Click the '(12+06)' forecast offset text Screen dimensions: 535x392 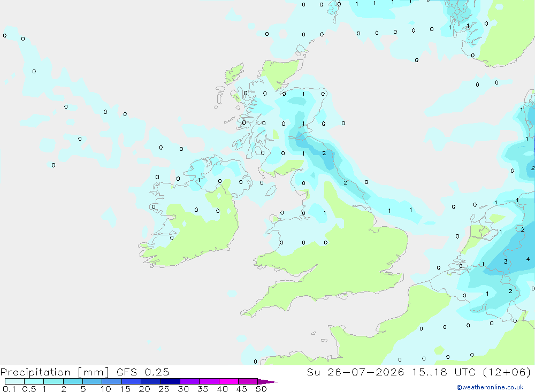tap(507, 372)
